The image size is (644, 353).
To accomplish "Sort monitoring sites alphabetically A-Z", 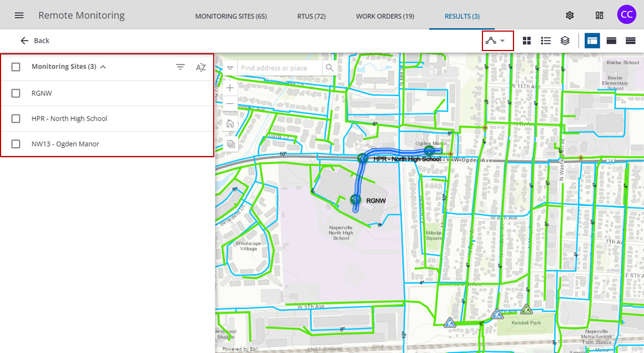I will (x=200, y=67).
